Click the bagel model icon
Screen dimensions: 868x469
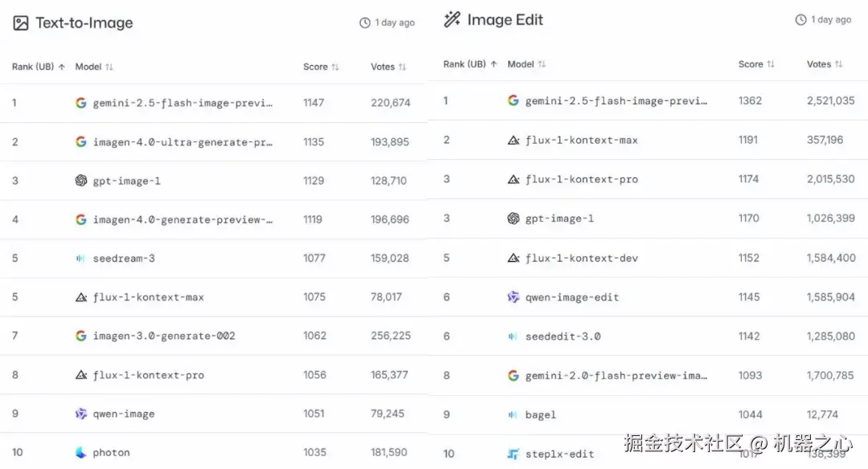(514, 414)
